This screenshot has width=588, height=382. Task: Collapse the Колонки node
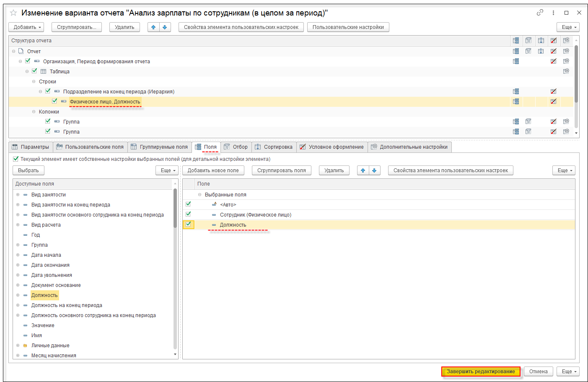click(34, 111)
